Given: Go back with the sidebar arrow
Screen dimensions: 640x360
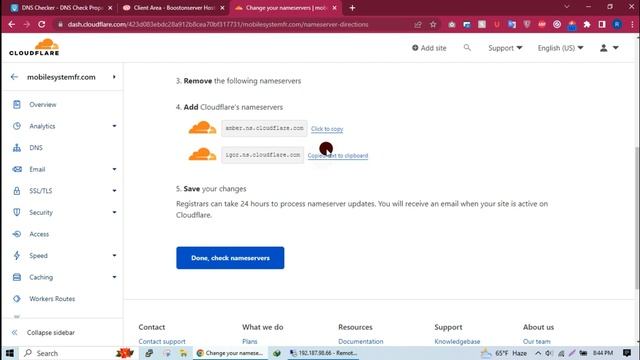Looking at the screenshot, I should (x=14, y=77).
